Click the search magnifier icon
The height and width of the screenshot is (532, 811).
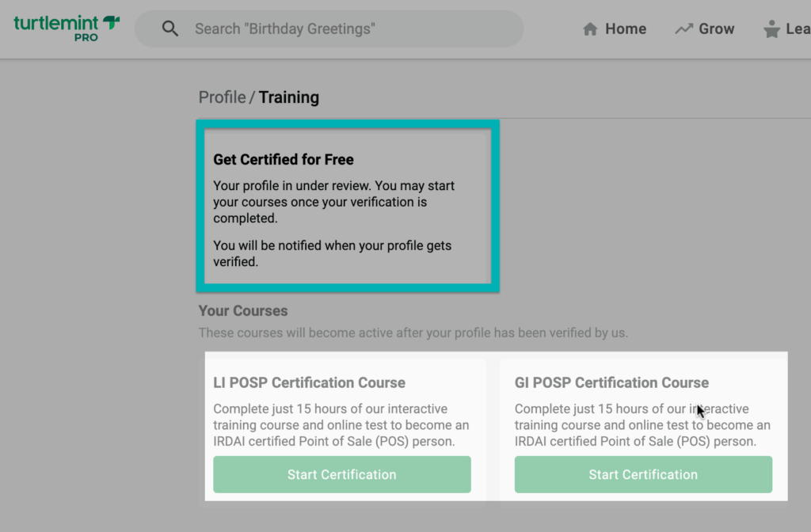(x=169, y=28)
